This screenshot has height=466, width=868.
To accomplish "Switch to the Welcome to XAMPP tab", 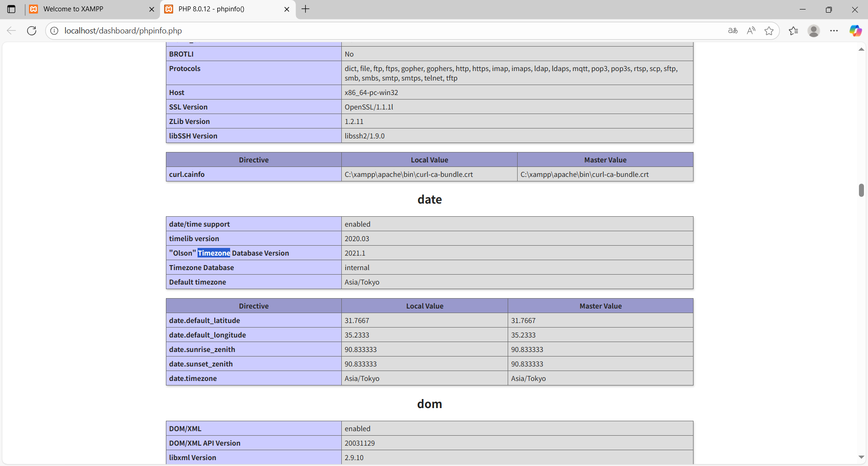I will pyautogui.click(x=86, y=9).
